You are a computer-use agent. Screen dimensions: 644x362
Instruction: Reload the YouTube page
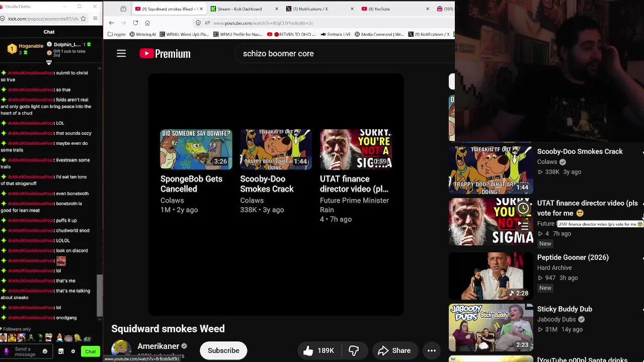[135, 23]
